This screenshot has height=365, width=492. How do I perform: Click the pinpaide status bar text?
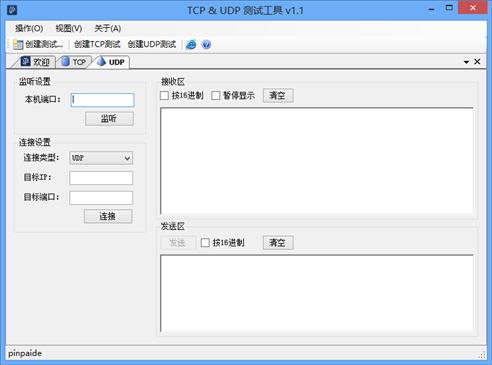[25, 353]
